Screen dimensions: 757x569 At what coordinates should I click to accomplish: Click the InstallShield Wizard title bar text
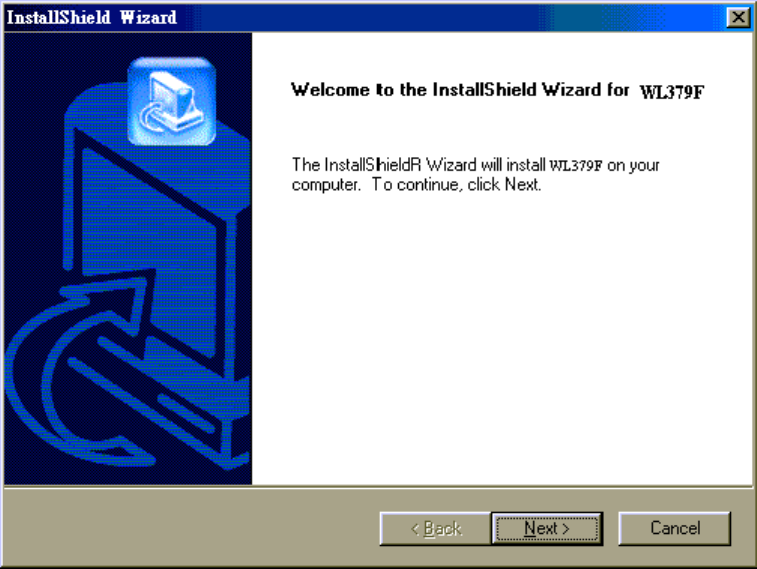coord(92,17)
